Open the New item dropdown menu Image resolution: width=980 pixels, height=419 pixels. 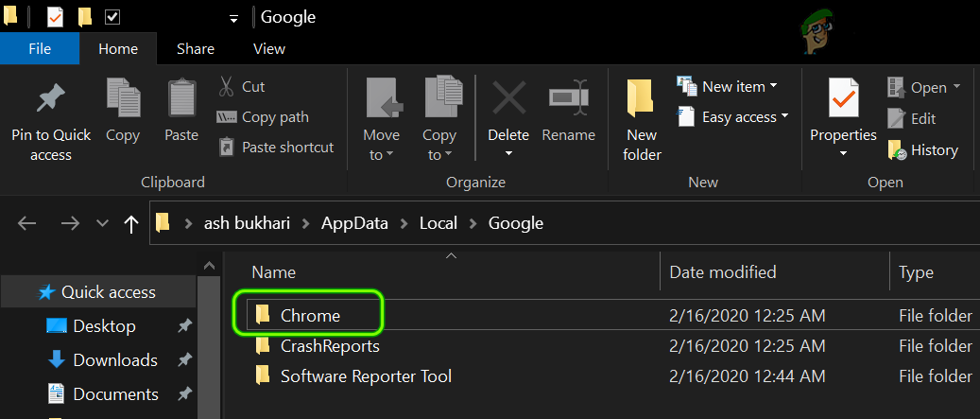728,87
